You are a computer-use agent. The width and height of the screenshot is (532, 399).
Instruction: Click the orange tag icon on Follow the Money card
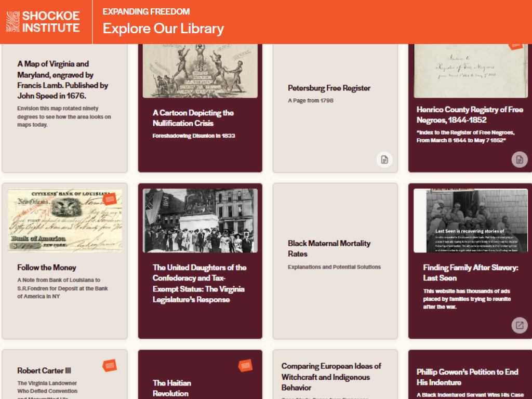click(x=109, y=198)
